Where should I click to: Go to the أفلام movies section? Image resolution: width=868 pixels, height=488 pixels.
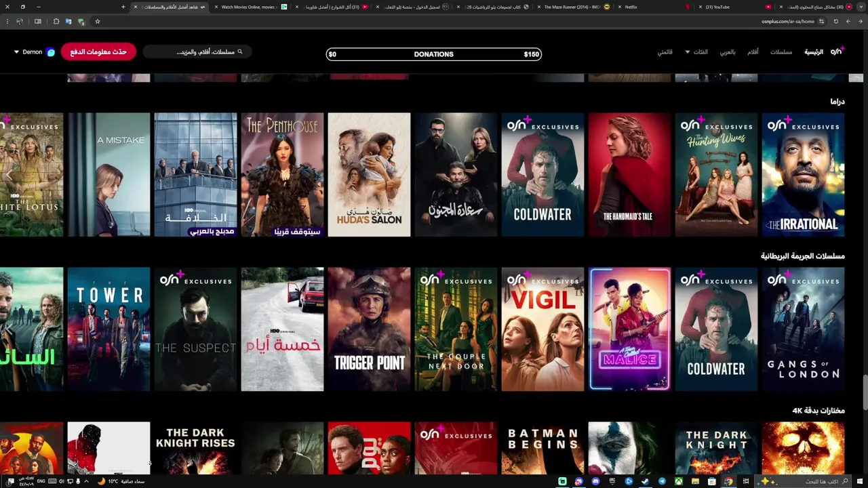coord(753,52)
